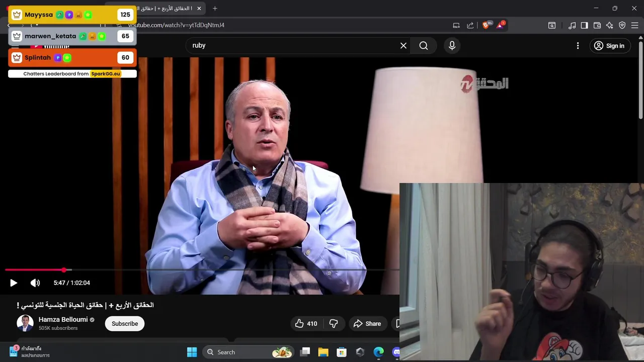Start voice search with microphone

[x=452, y=46]
